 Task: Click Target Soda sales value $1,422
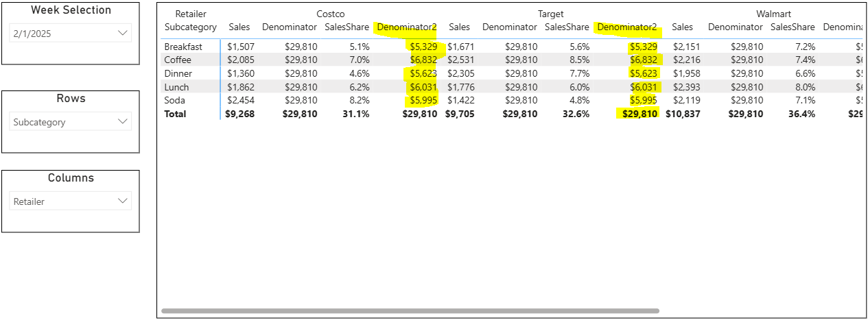click(x=460, y=100)
